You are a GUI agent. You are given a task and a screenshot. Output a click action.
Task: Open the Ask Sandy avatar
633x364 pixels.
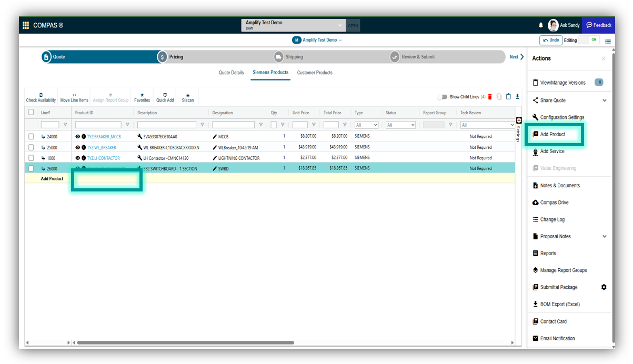pos(553,25)
